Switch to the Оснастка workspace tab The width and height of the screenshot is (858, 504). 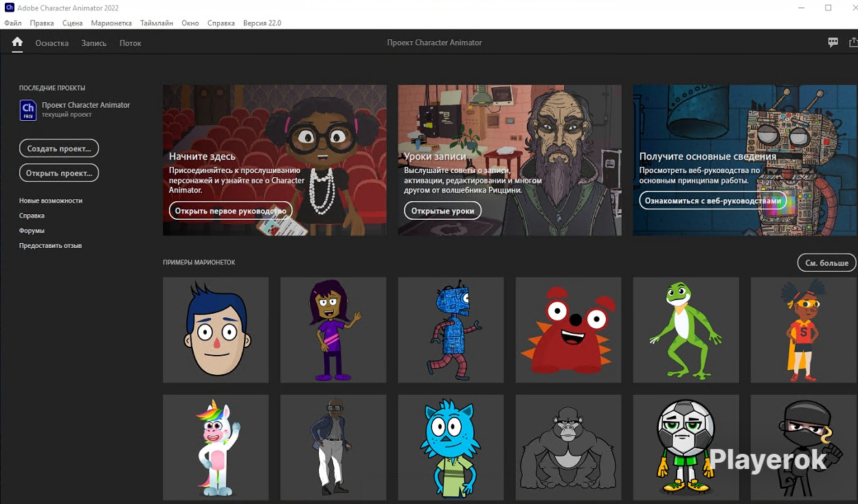[52, 43]
